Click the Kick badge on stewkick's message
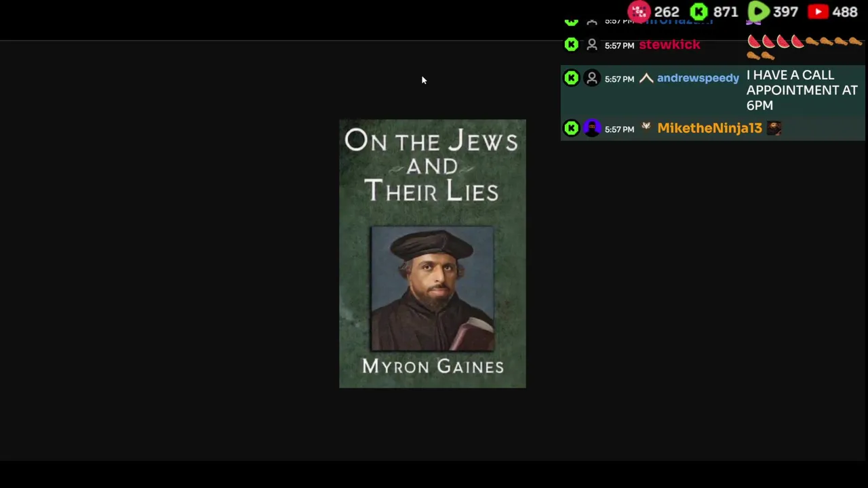The height and width of the screenshot is (488, 868). 572,45
